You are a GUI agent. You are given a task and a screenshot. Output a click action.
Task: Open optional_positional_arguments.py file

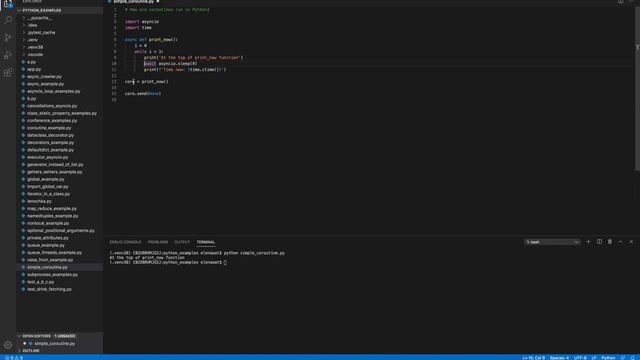(x=60, y=231)
